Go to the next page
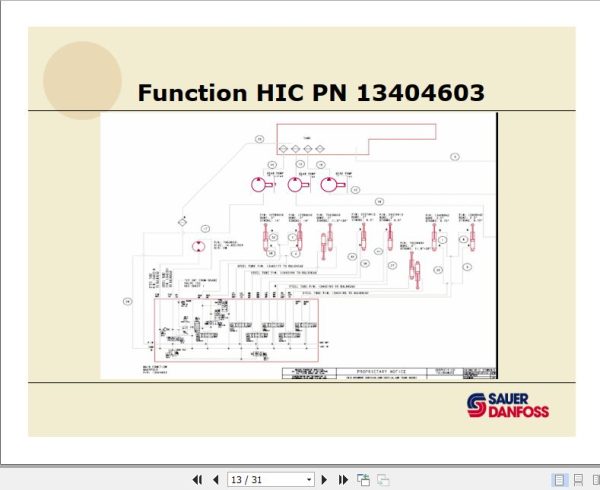 pyautogui.click(x=324, y=480)
